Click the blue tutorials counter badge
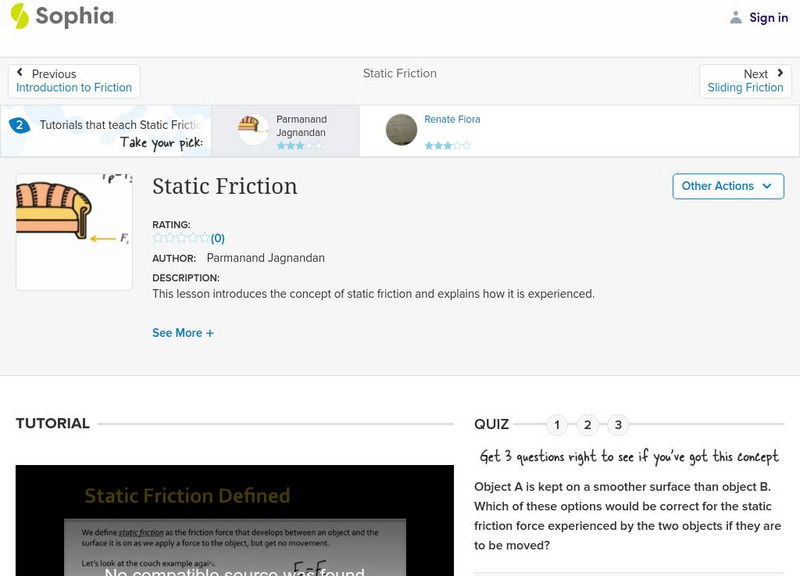This screenshot has height=576, width=800. [21, 125]
